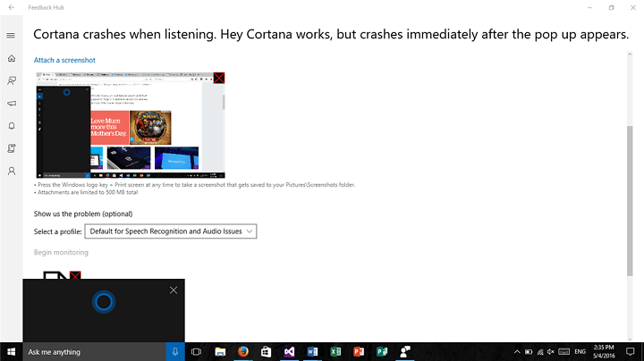Open PowerPoint from the taskbar
This screenshot has height=361, width=644.
pyautogui.click(x=359, y=352)
